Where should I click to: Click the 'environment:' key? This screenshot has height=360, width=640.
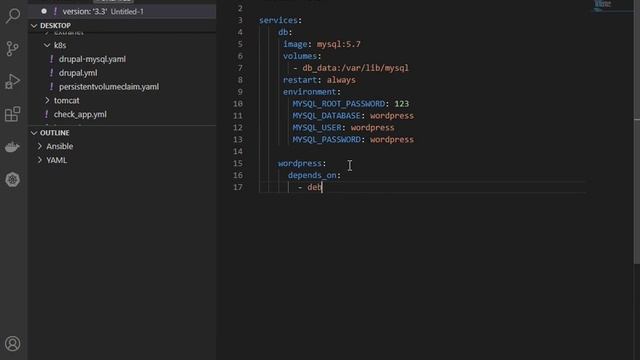312,92
